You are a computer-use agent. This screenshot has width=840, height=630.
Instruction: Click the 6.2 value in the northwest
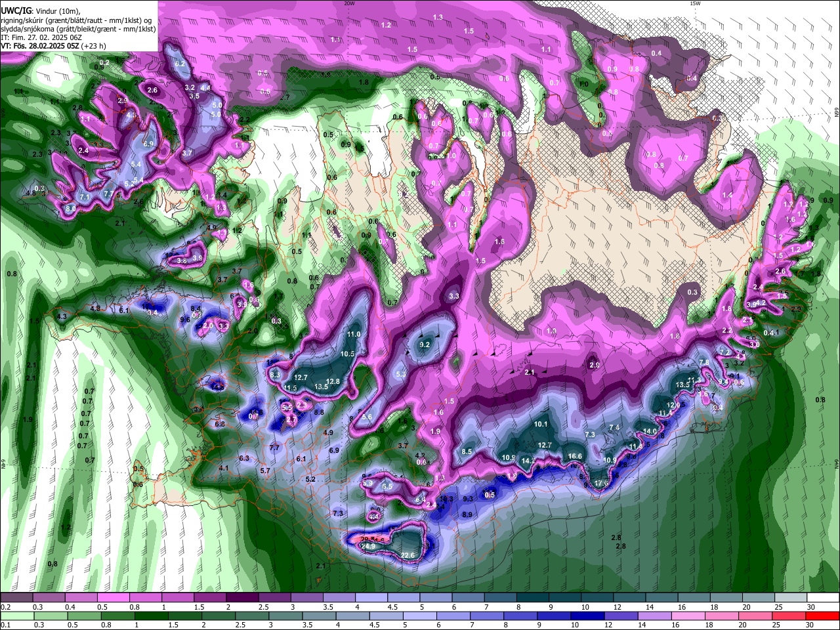click(x=180, y=64)
